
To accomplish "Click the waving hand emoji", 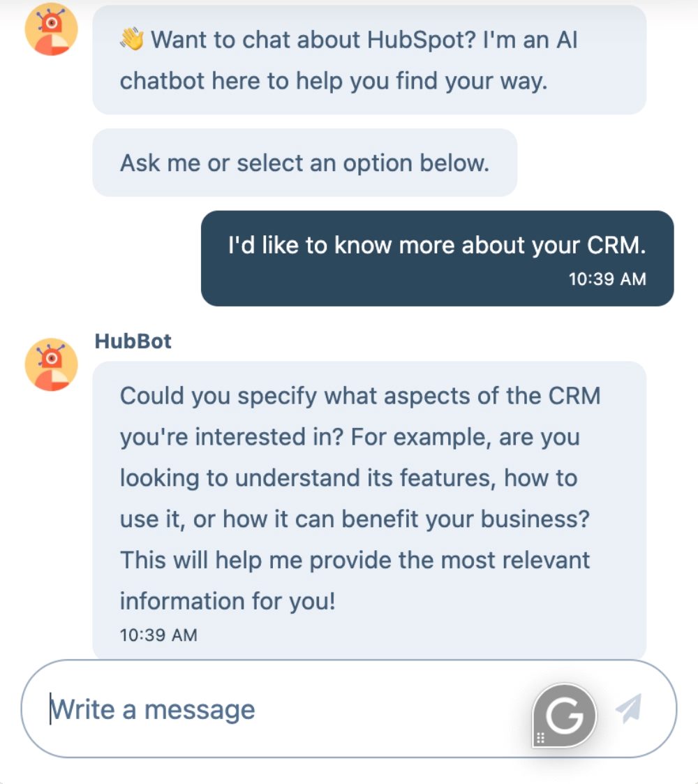I will (132, 40).
